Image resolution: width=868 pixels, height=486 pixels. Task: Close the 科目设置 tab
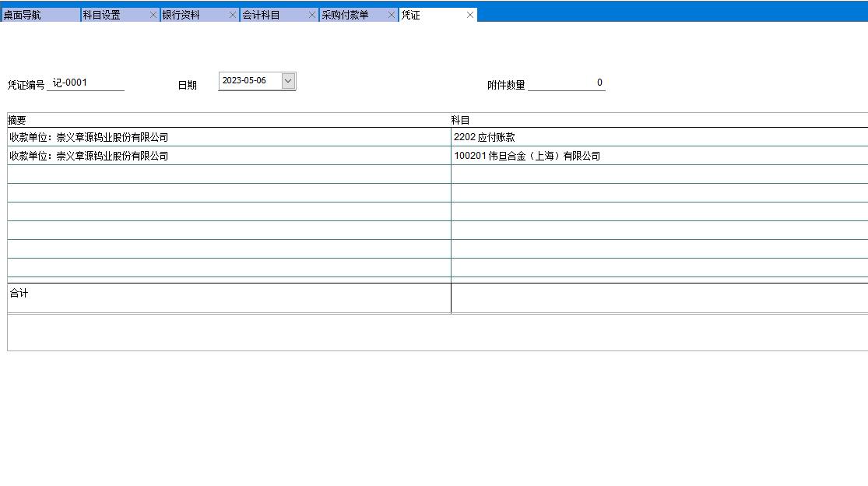(153, 15)
